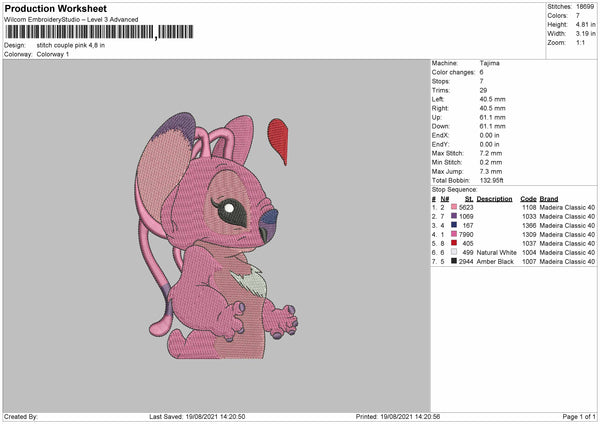Click thread code 1108
This screenshot has width=600, height=424.
[529, 207]
